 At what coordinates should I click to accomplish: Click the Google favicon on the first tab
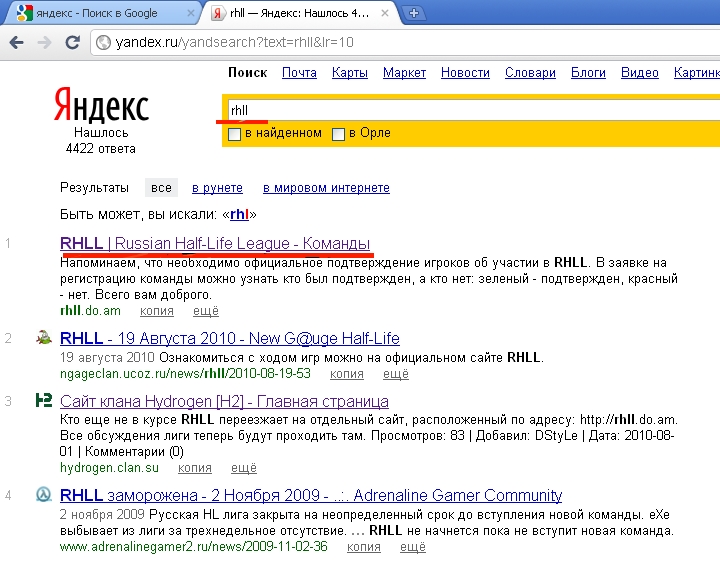point(24,13)
